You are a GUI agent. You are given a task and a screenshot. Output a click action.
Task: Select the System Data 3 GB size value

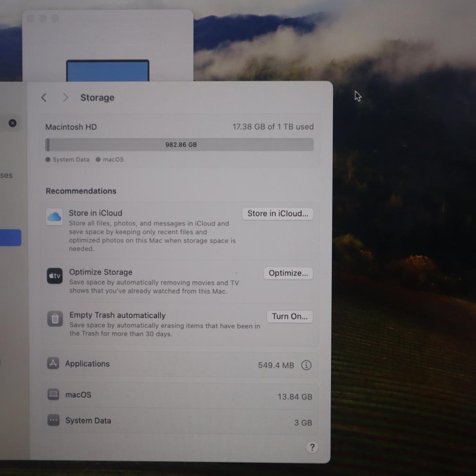303,423
